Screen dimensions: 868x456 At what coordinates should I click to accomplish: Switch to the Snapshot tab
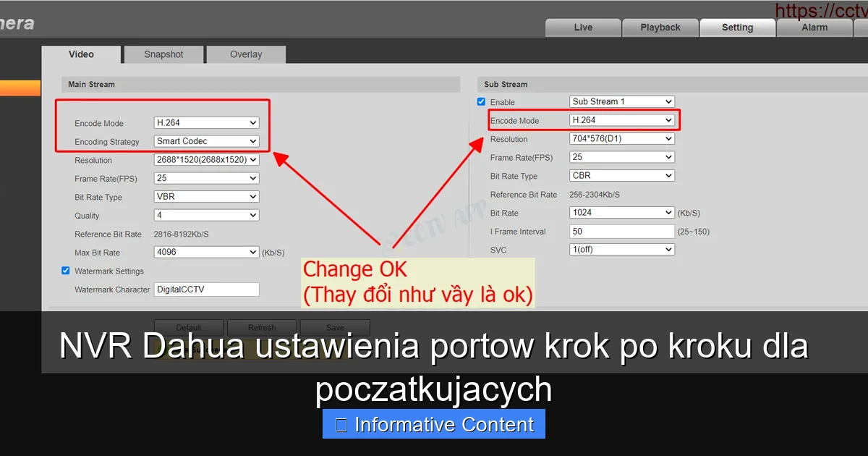163,54
